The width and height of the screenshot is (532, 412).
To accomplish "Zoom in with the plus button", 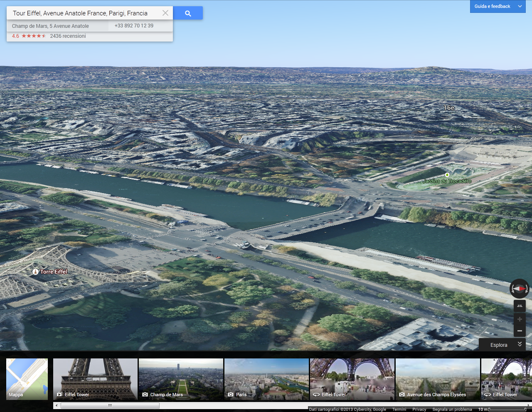I will click(520, 319).
